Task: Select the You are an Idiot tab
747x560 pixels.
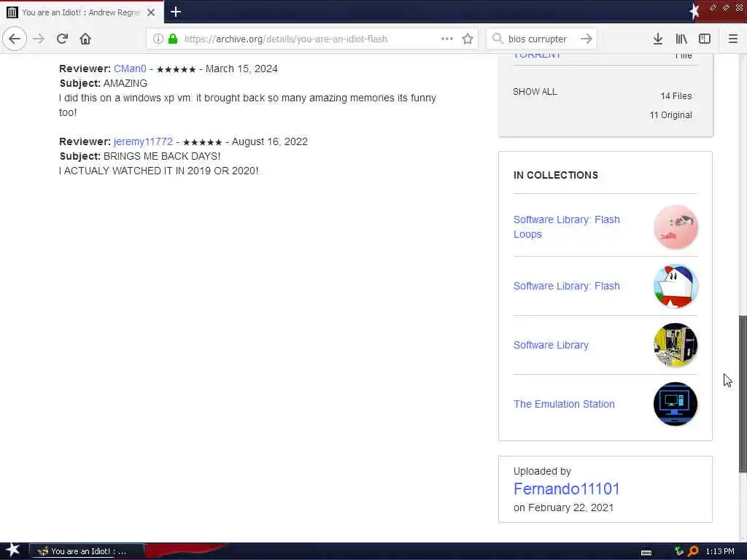Action: (x=82, y=12)
